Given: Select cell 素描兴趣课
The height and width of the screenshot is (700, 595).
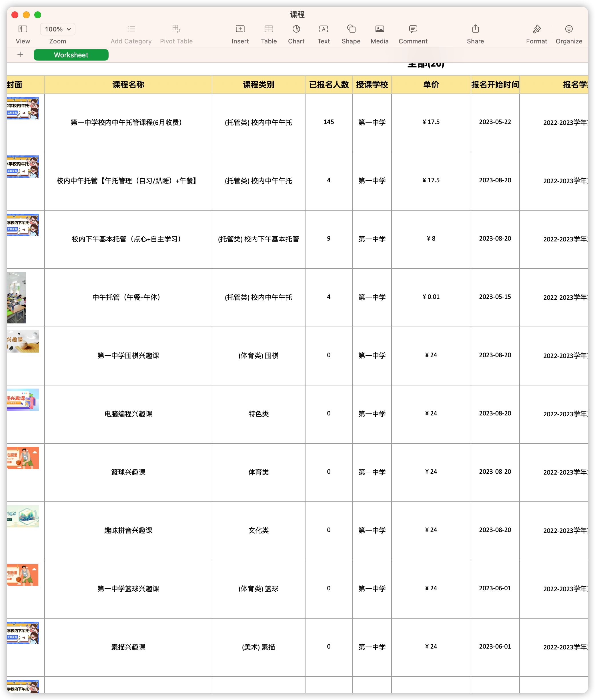Looking at the screenshot, I should [128, 647].
